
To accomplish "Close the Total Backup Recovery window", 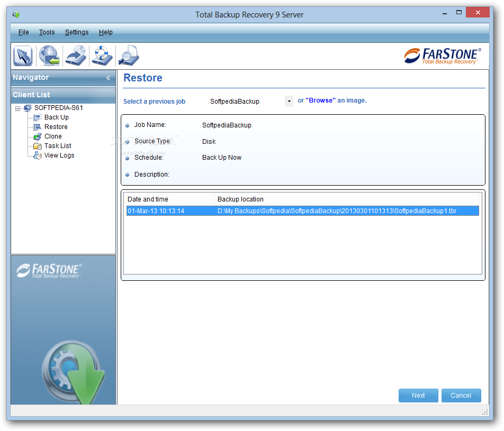I will [478, 13].
